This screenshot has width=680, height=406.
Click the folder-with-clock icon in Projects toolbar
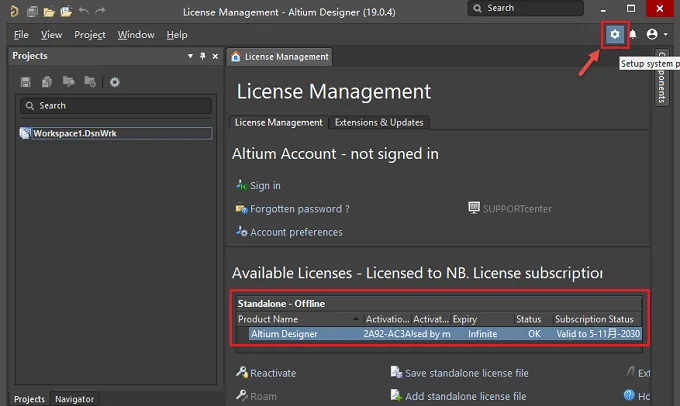[90, 82]
